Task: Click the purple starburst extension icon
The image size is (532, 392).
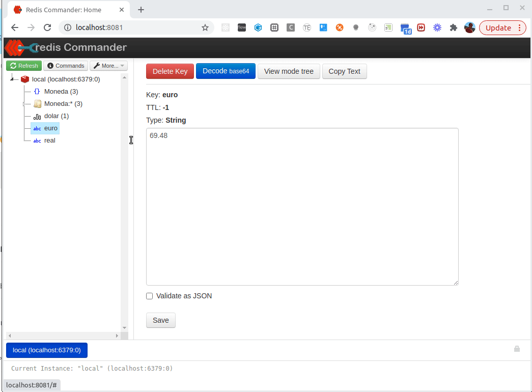Action: pos(437,27)
